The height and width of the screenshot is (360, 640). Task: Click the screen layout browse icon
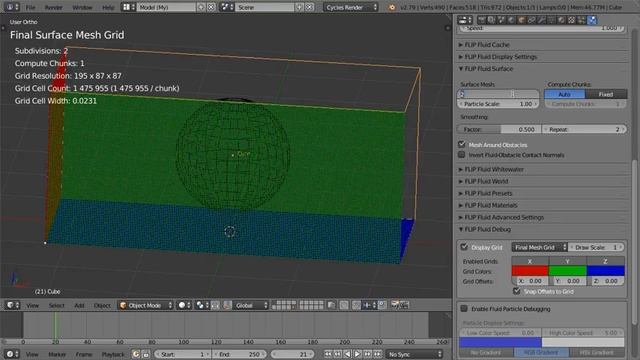[129, 7]
